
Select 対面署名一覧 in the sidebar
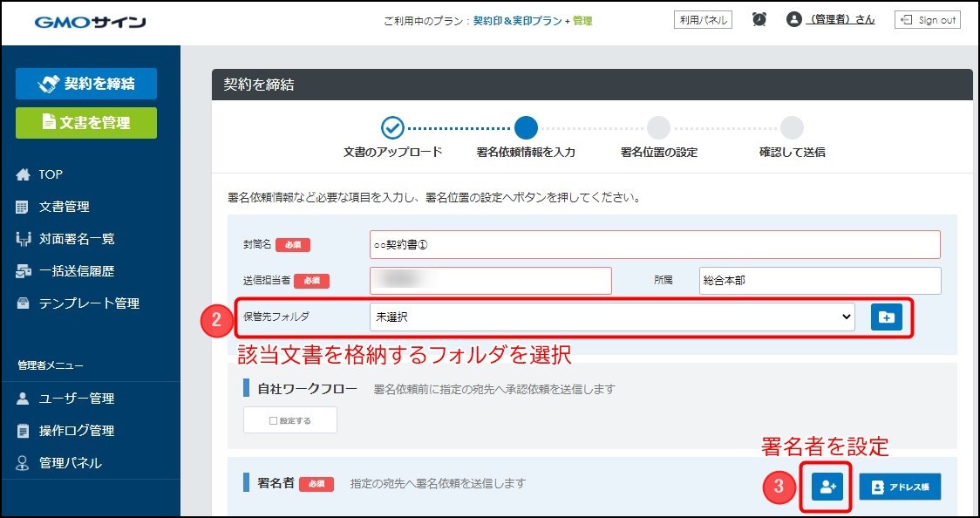tap(76, 239)
